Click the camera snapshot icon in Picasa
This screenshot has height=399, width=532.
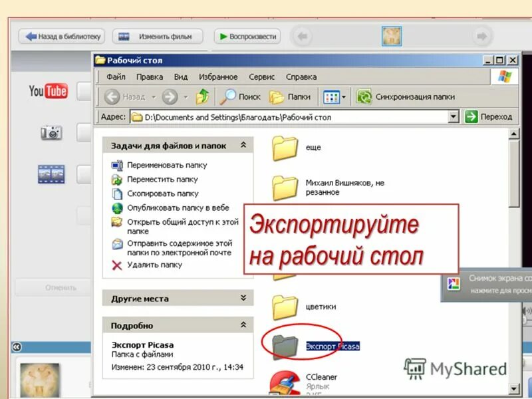tap(51, 132)
